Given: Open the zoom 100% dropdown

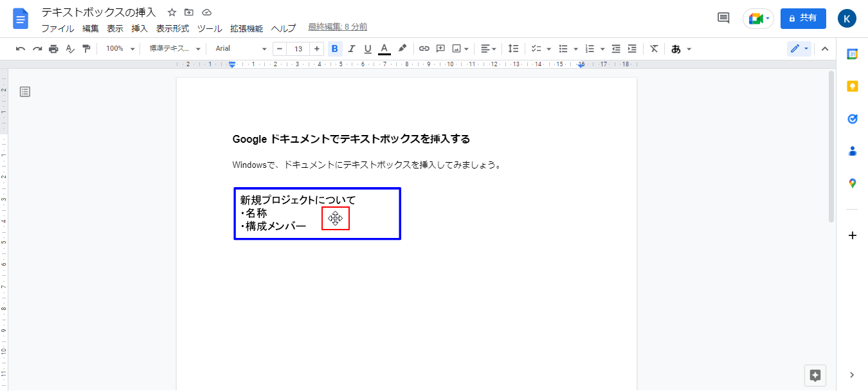Looking at the screenshot, I should [121, 49].
